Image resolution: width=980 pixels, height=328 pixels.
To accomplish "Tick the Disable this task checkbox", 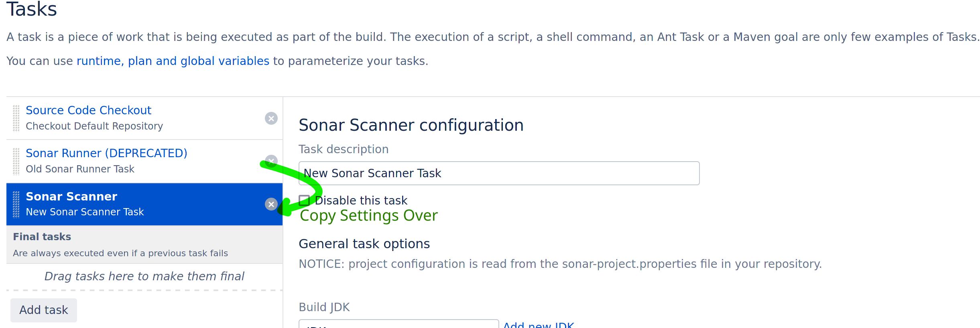I will point(304,200).
